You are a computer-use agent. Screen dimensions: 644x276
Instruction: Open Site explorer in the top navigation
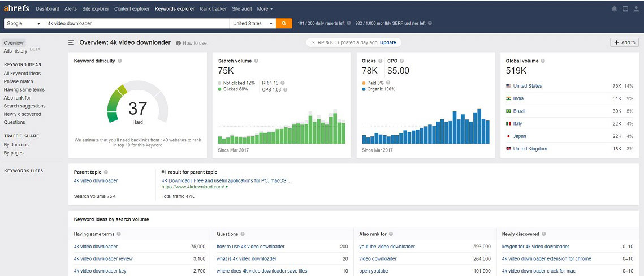point(96,8)
